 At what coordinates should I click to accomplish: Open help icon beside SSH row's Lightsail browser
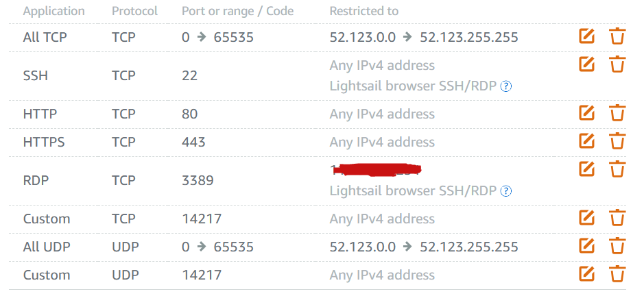click(507, 86)
